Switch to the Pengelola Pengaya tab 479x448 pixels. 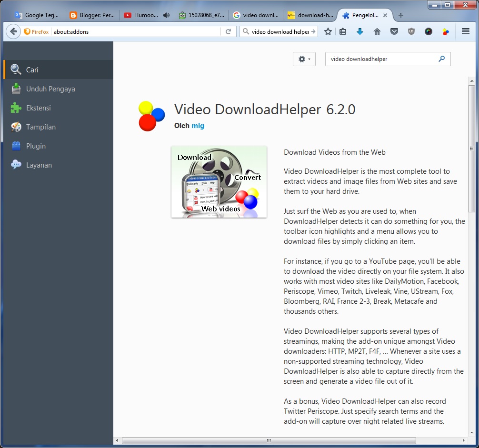[365, 15]
